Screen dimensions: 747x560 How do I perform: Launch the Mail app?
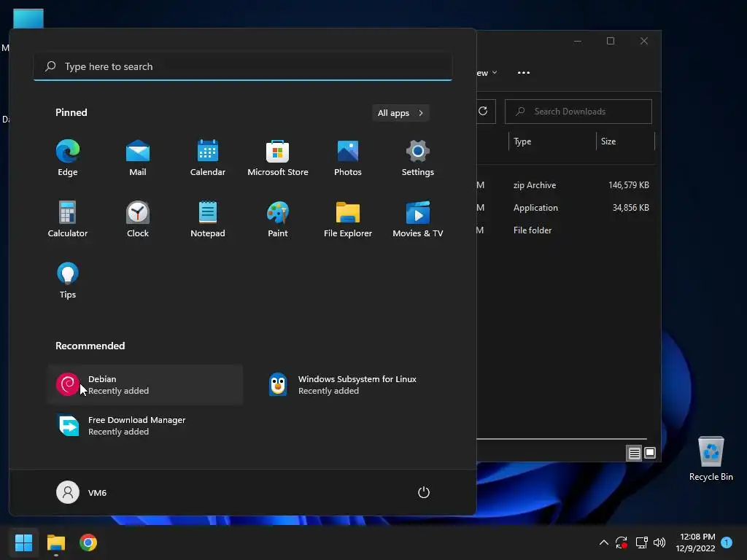[x=138, y=157]
